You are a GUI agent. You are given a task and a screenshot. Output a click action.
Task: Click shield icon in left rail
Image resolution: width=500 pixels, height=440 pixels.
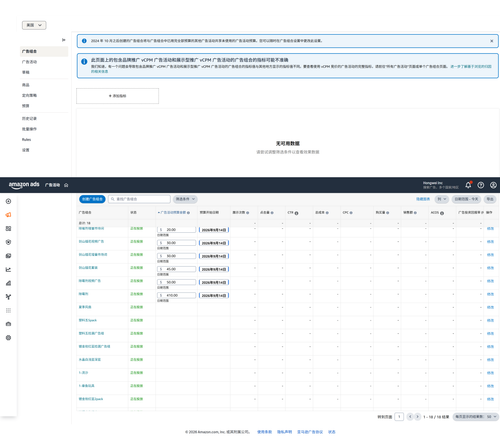point(8,242)
